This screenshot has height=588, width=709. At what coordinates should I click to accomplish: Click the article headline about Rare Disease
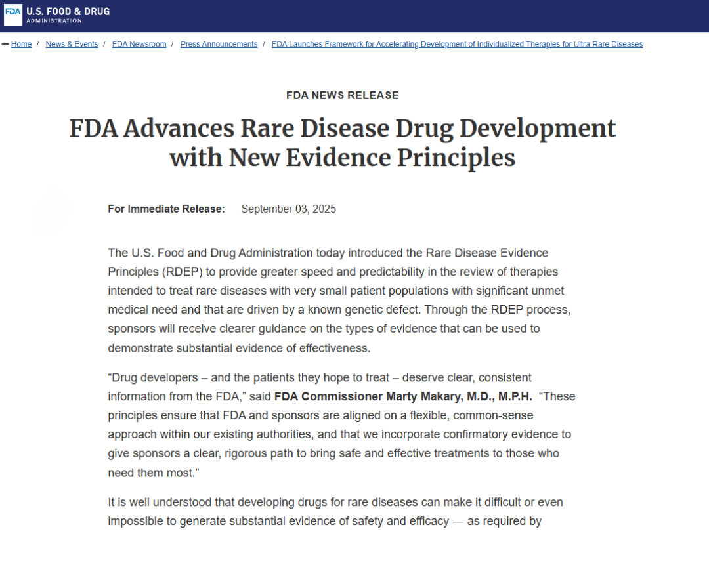(x=342, y=143)
